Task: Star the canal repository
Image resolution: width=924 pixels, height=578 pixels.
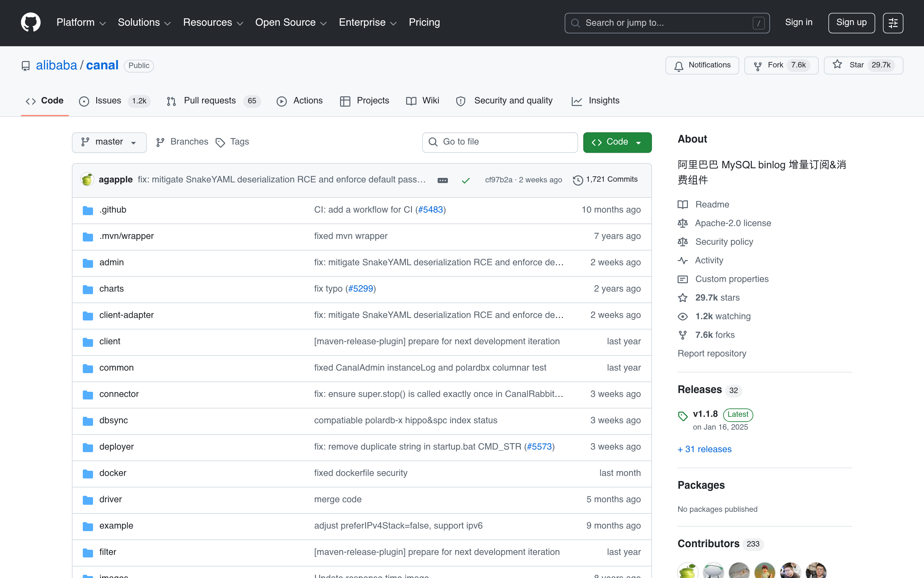Action: pos(863,66)
